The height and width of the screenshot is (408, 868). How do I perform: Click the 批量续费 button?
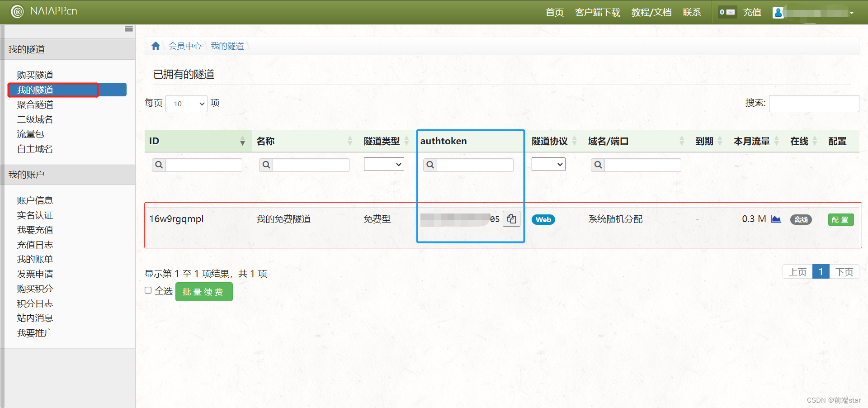click(x=204, y=292)
